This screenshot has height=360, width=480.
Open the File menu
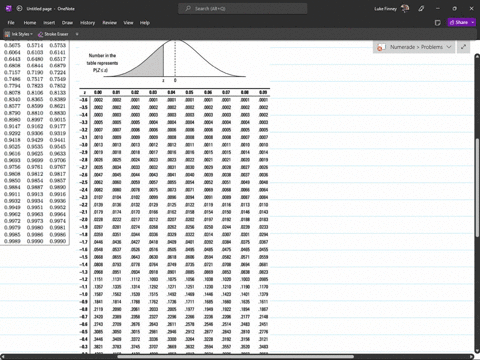[11, 23]
